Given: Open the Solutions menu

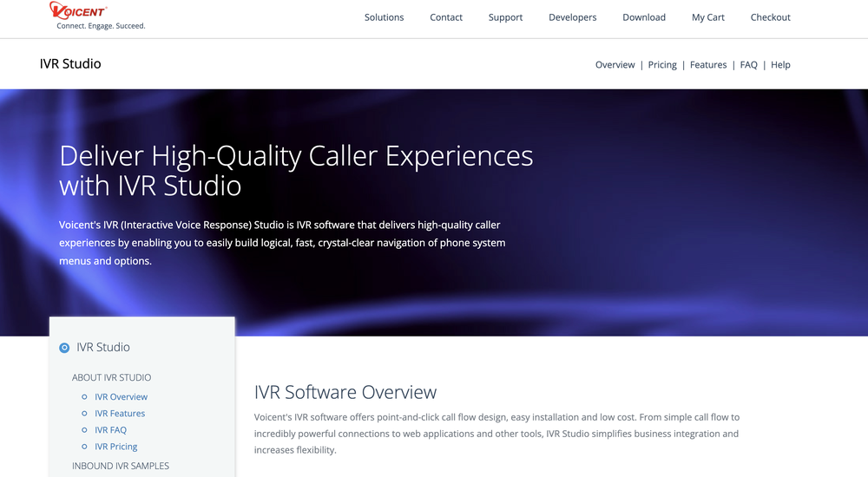Looking at the screenshot, I should click(384, 17).
